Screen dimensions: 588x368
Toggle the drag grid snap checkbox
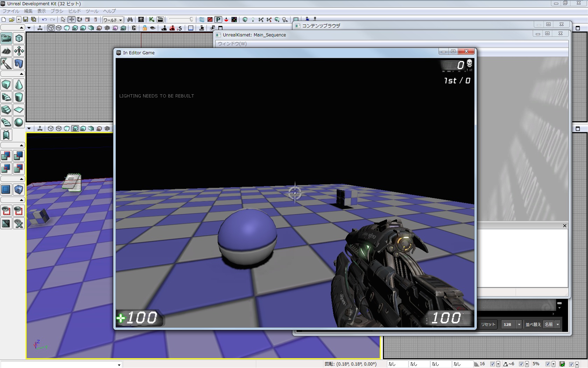(492, 364)
